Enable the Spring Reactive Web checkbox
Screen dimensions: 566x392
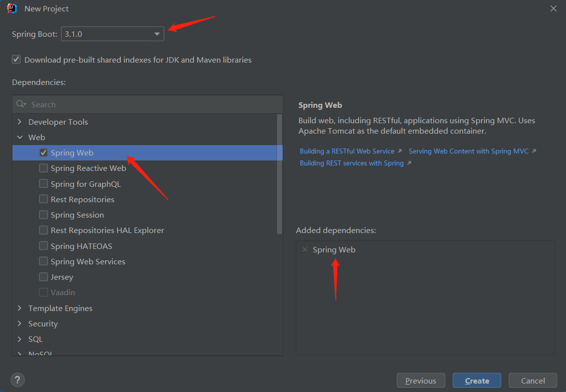pyautogui.click(x=44, y=168)
